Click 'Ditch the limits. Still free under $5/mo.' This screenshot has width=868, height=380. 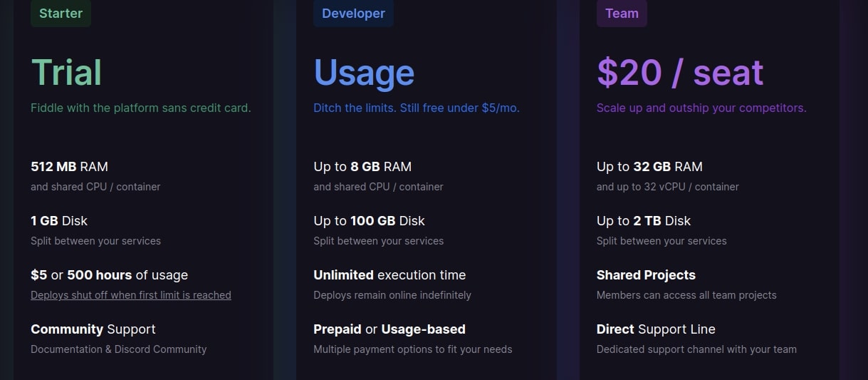[417, 108]
